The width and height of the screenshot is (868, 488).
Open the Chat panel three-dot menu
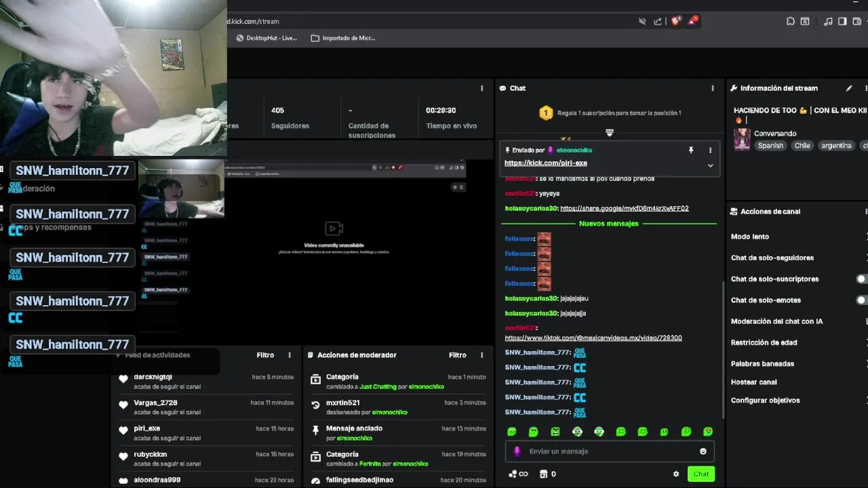tap(712, 88)
